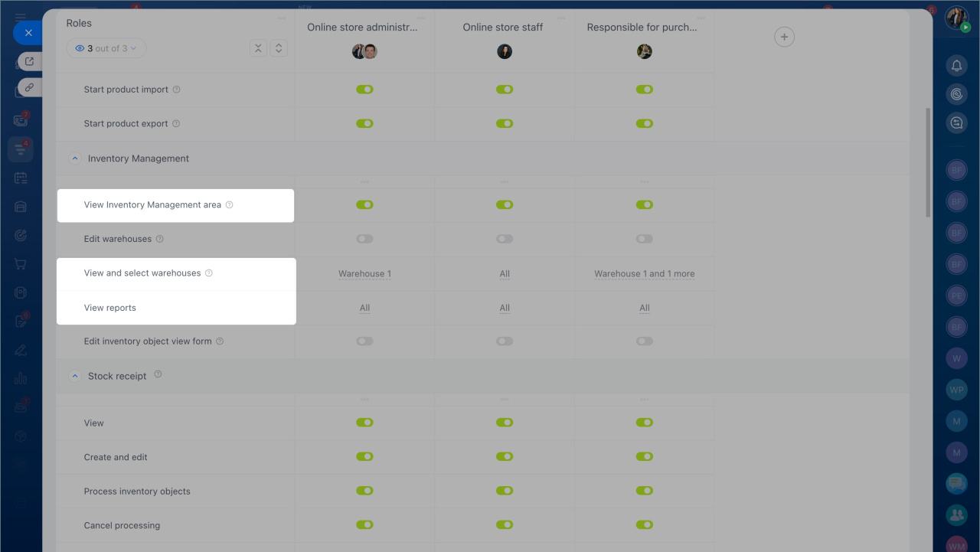Click the help icon next to Start product import
980x552 pixels.
(x=177, y=90)
